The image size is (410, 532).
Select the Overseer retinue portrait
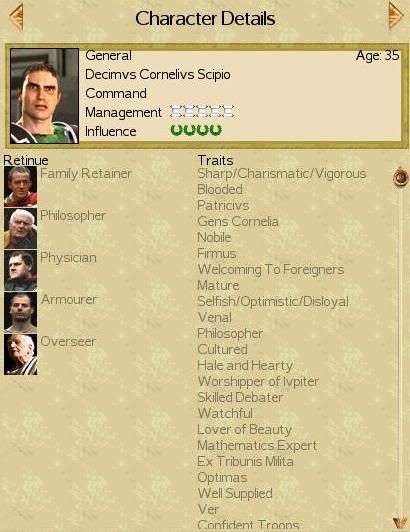[x=20, y=355]
